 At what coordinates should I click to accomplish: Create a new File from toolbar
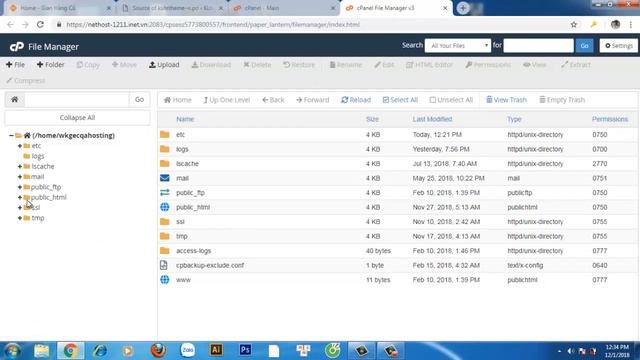click(x=15, y=64)
